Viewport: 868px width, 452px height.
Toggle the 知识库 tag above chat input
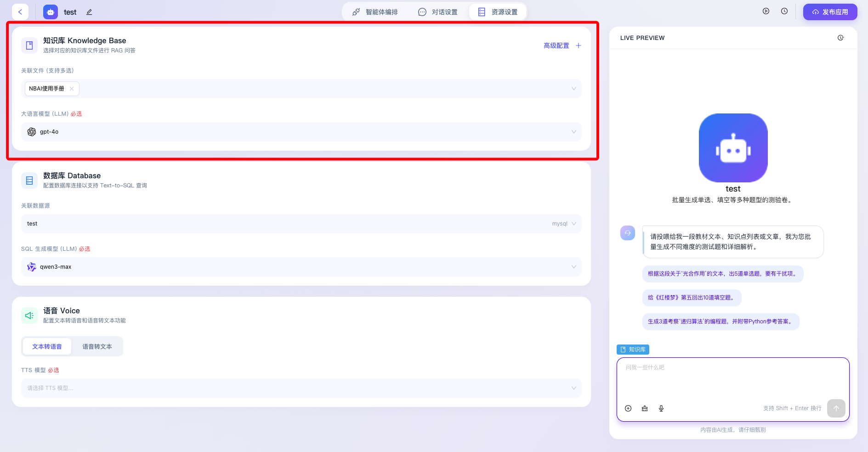click(x=633, y=350)
